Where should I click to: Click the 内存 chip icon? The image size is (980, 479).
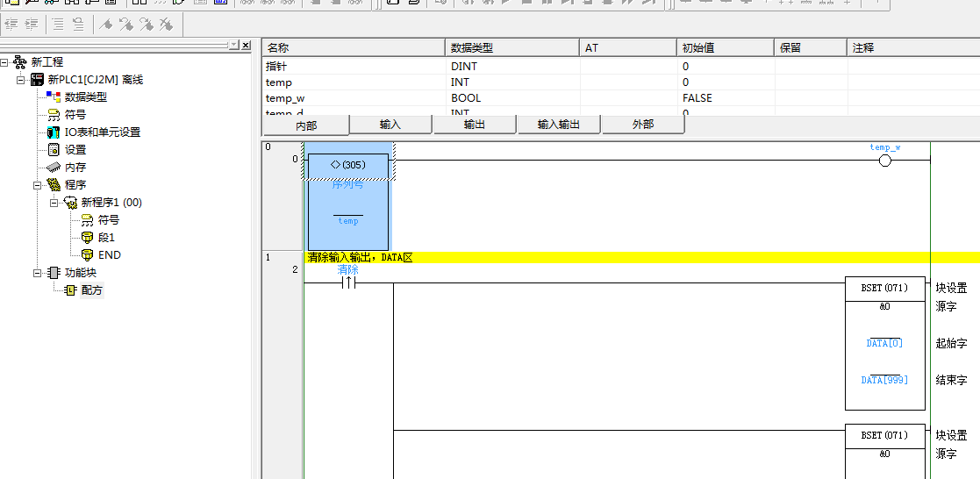pyautogui.click(x=54, y=167)
